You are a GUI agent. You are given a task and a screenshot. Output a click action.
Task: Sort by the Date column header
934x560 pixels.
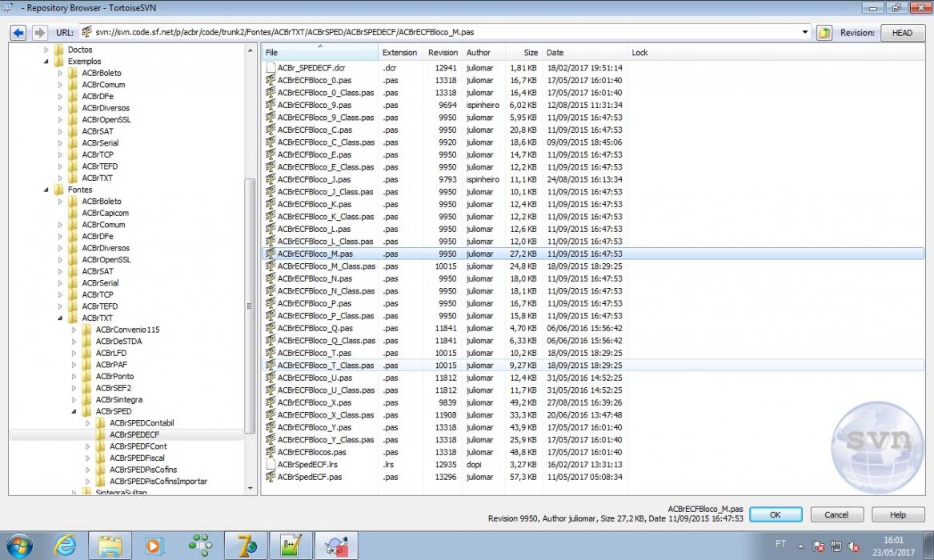[585, 52]
